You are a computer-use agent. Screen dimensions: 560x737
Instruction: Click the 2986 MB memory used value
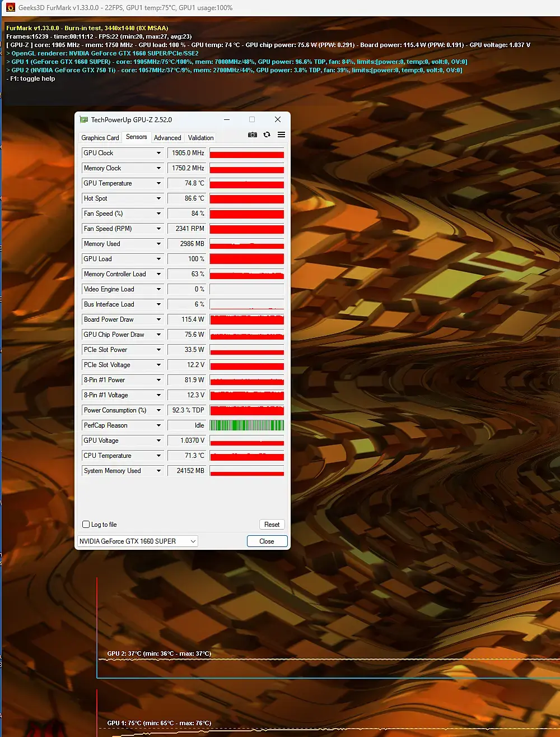click(188, 244)
